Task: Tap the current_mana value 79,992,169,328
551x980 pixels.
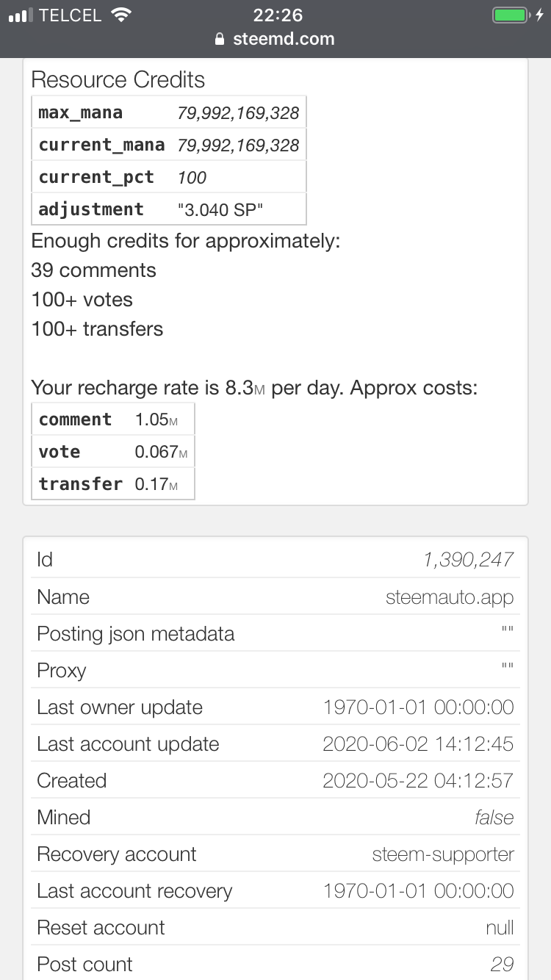Action: (238, 145)
